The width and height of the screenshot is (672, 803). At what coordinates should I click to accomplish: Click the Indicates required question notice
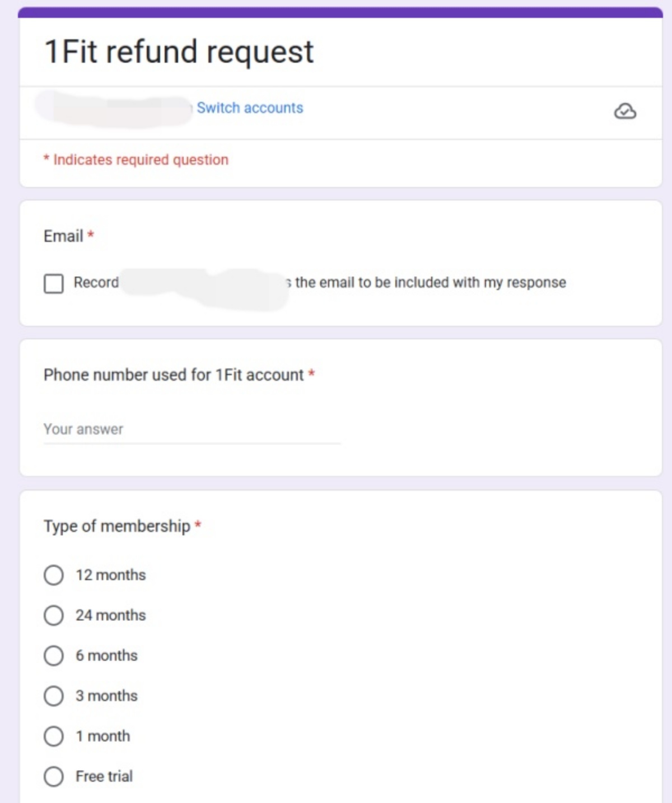136,160
